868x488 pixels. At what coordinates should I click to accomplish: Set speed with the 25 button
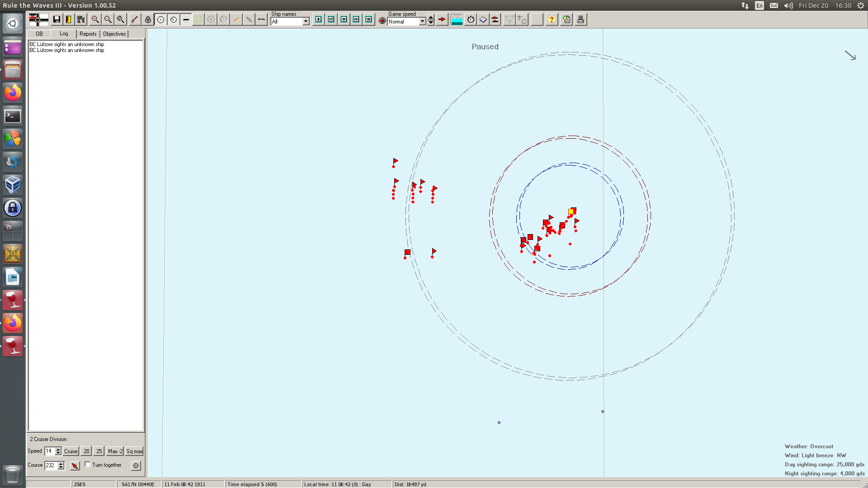click(99, 451)
